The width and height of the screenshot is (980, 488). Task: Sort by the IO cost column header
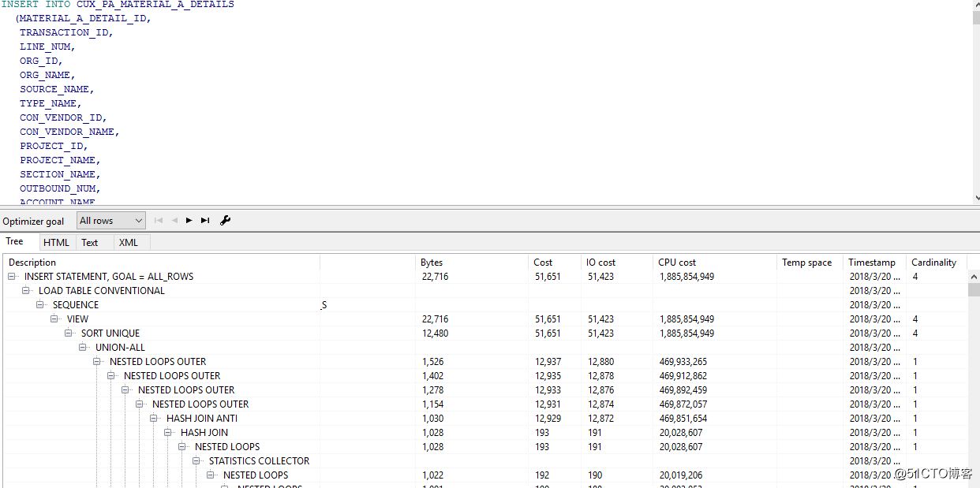[617, 263]
